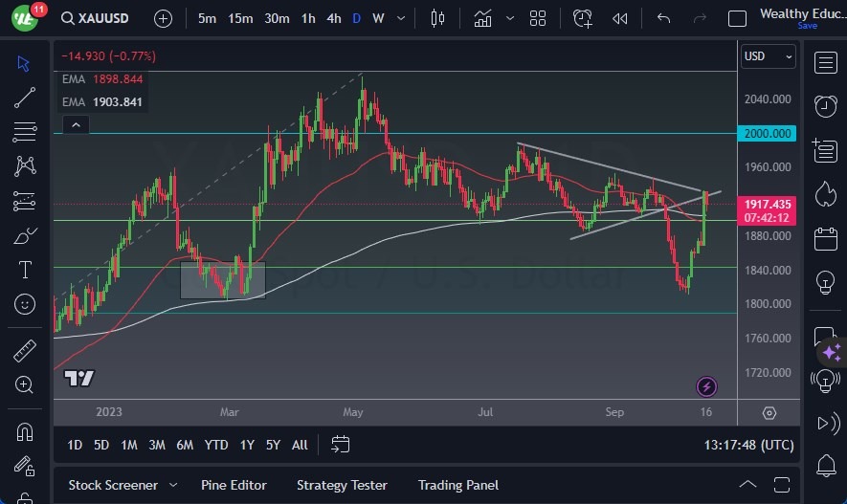Click the bar Replay rewind icon
Image resolution: width=847 pixels, height=504 pixels.
point(620,18)
